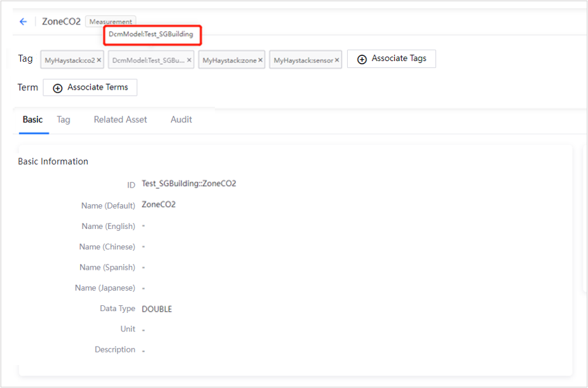Viewport: 588px width, 388px height.
Task: Open the Associate Terms dialog
Action: pos(90,88)
